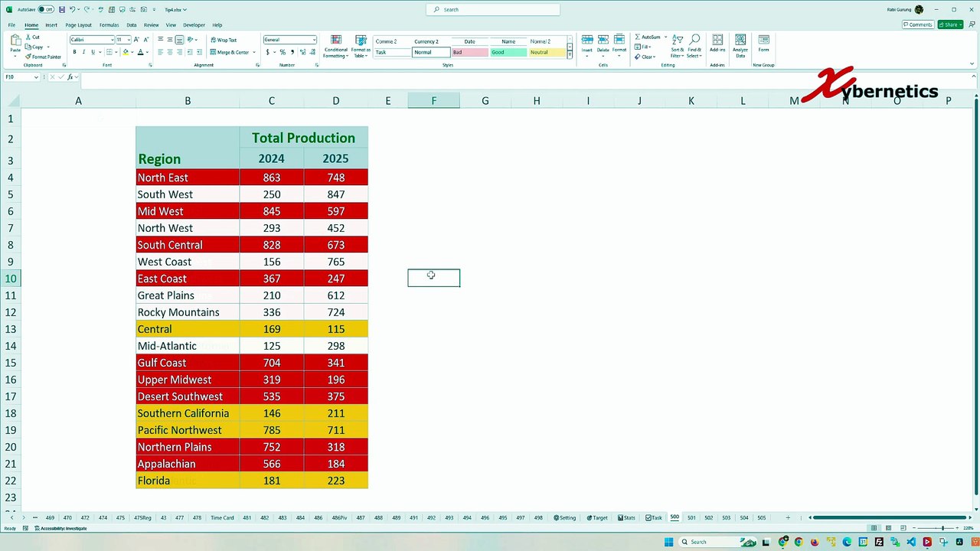Click the Undo arrow icon
Image resolution: width=980 pixels, height=551 pixels.
coord(72,10)
